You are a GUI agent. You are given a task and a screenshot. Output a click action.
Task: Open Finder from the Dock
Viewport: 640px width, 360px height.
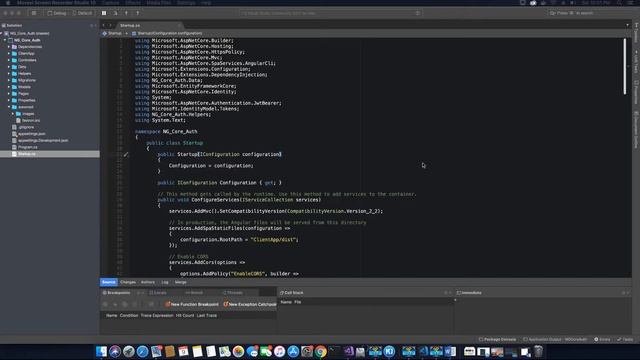tap(101, 351)
